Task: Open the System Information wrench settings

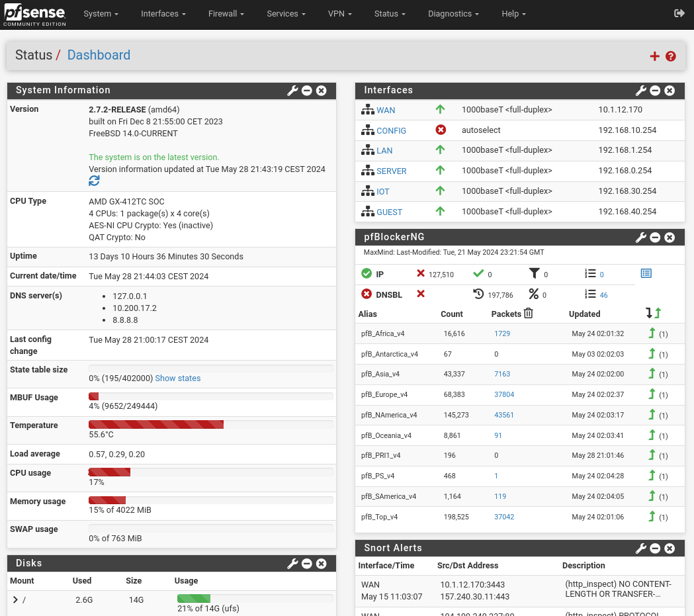Action: (x=292, y=91)
